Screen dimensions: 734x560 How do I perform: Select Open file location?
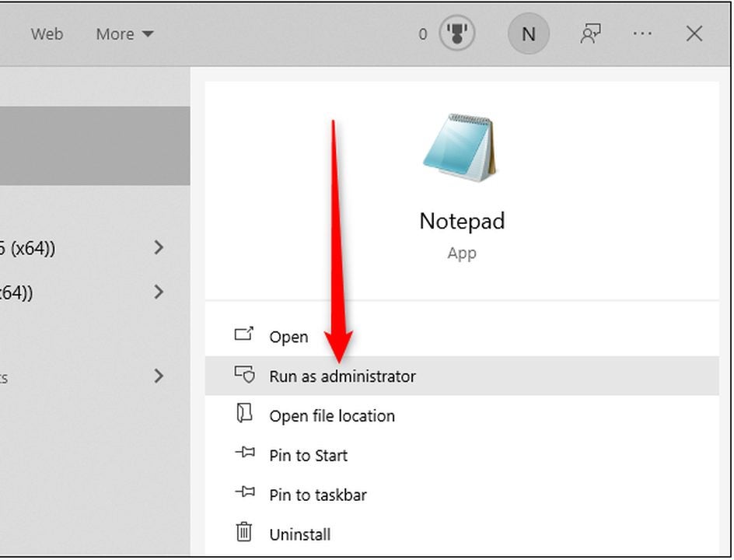click(462, 416)
